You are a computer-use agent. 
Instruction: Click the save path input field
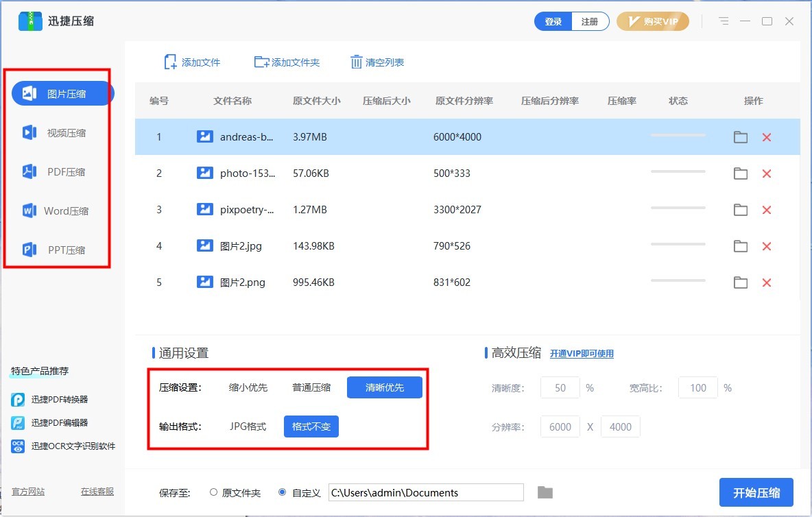pyautogui.click(x=425, y=492)
